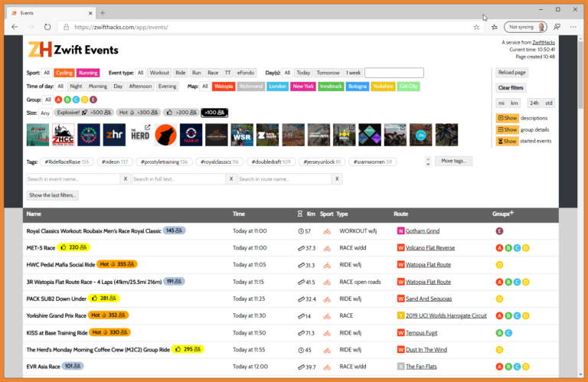Click the Search in route name field
Screen dimensions: 588x382
[x=285, y=179]
